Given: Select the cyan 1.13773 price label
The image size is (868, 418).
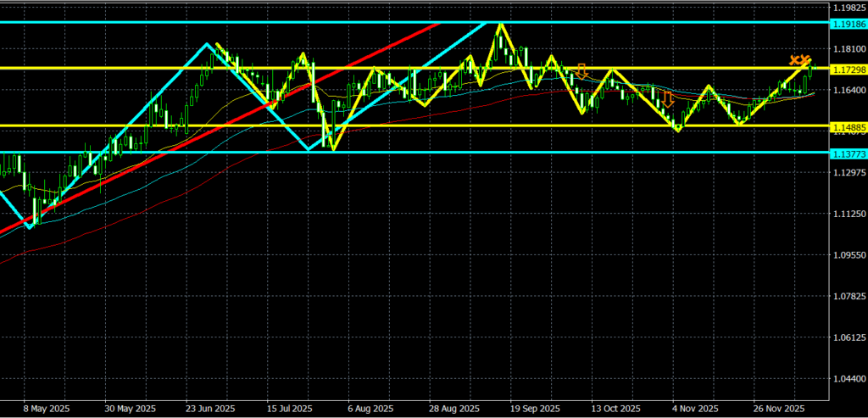Looking at the screenshot, I should [x=846, y=153].
